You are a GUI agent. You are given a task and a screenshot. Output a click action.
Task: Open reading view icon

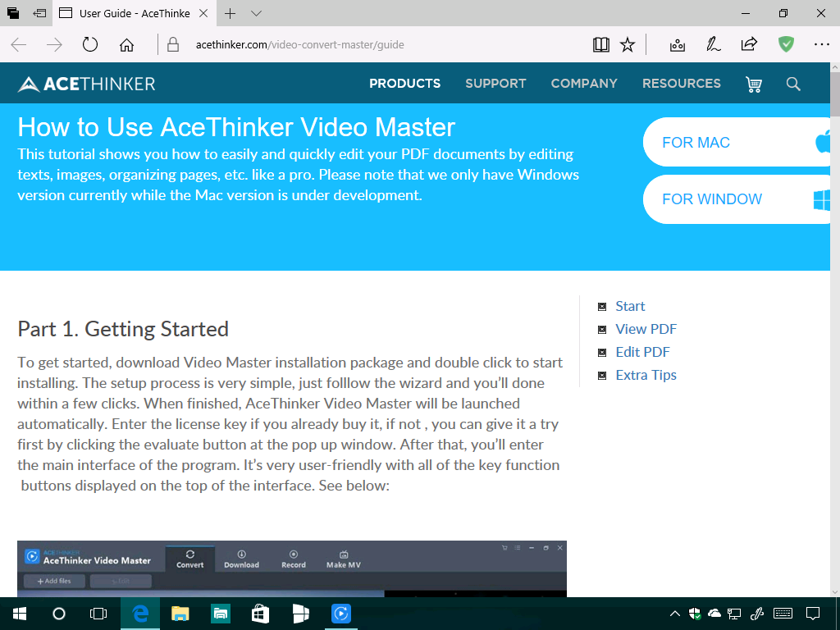601,44
